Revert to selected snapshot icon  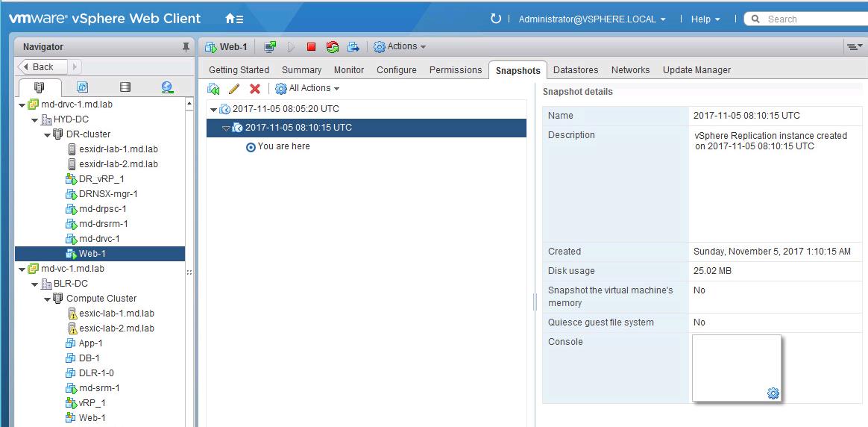tap(214, 89)
